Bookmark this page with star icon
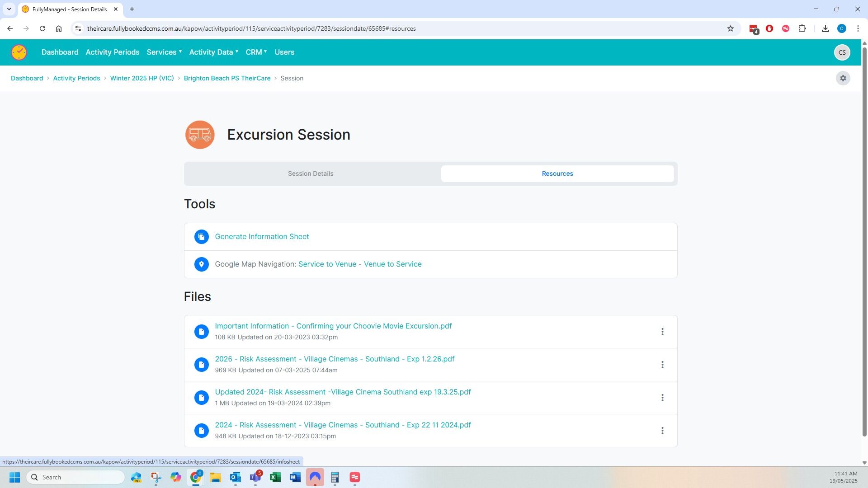This screenshot has width=868, height=488. point(730,28)
